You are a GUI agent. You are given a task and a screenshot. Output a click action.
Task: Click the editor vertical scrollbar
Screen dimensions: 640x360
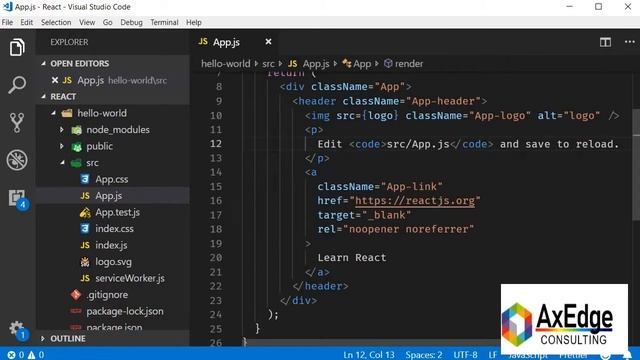point(636,165)
